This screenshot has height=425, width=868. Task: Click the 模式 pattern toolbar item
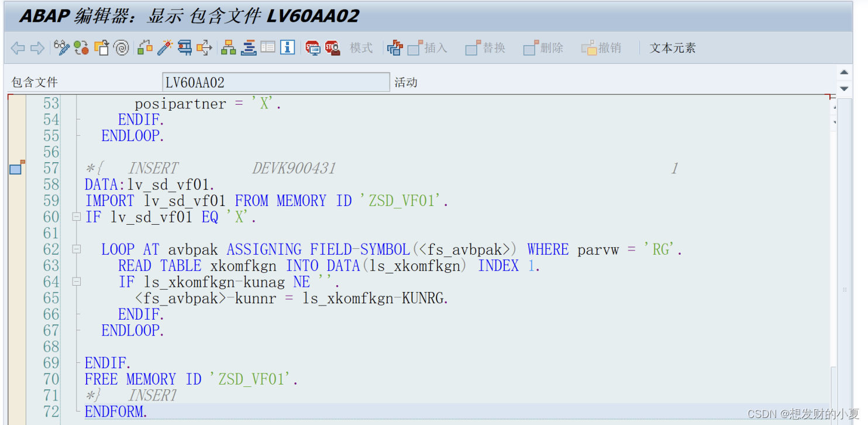pyautogui.click(x=361, y=48)
